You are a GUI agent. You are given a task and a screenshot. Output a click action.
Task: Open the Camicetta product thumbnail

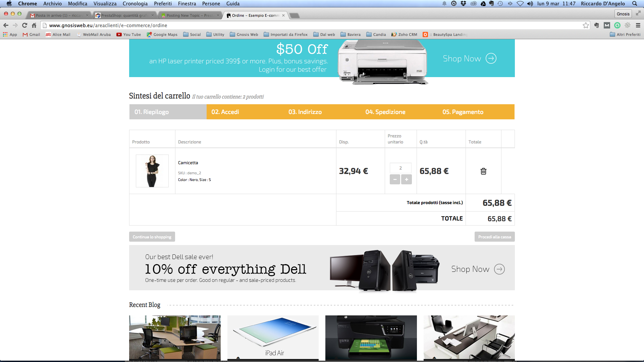152,171
